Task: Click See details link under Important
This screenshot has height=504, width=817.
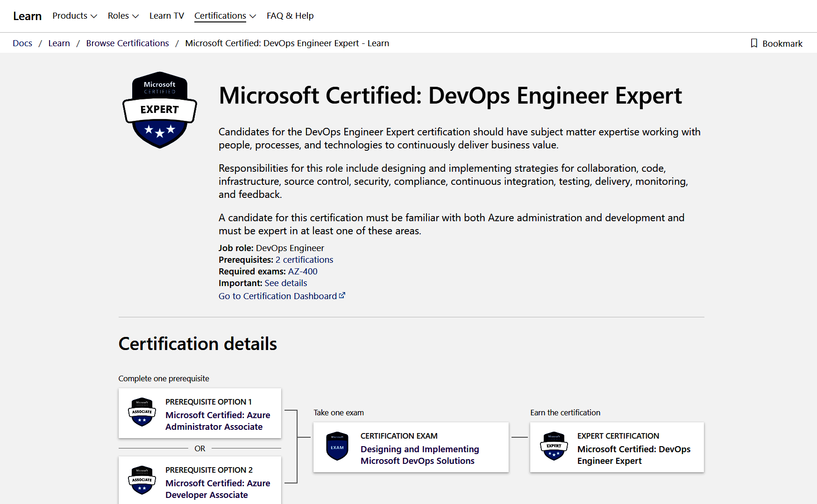Action: click(x=285, y=283)
